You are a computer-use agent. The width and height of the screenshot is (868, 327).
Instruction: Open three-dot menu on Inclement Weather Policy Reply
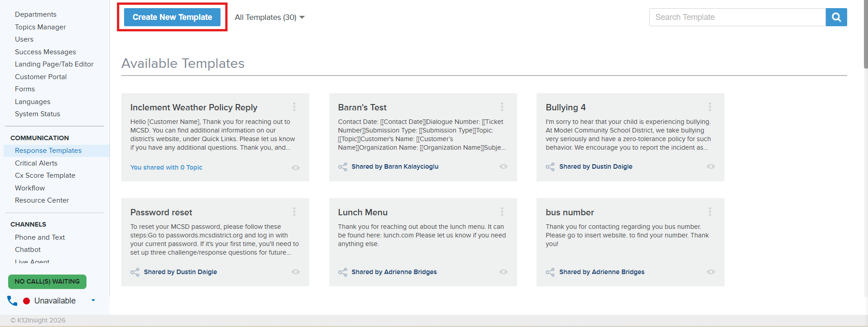tap(294, 107)
